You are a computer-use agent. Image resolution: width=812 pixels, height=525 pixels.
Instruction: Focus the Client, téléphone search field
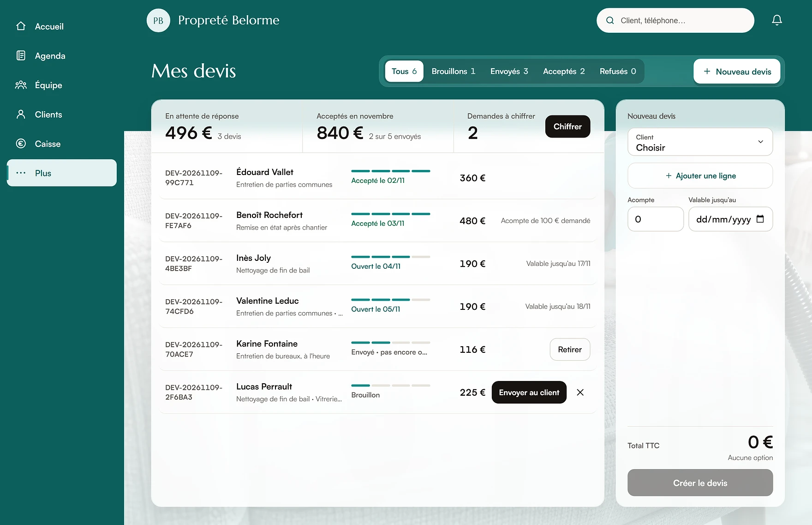pos(675,20)
